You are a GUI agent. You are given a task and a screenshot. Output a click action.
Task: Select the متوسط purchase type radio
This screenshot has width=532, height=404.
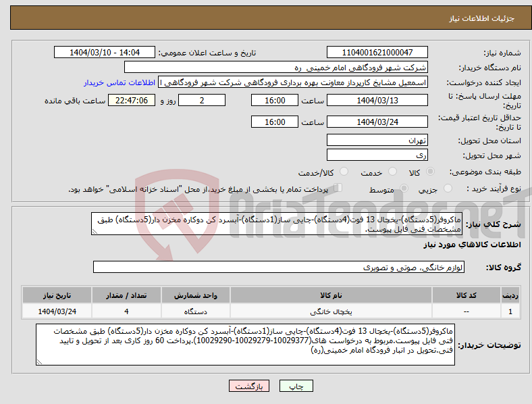[x=404, y=188]
